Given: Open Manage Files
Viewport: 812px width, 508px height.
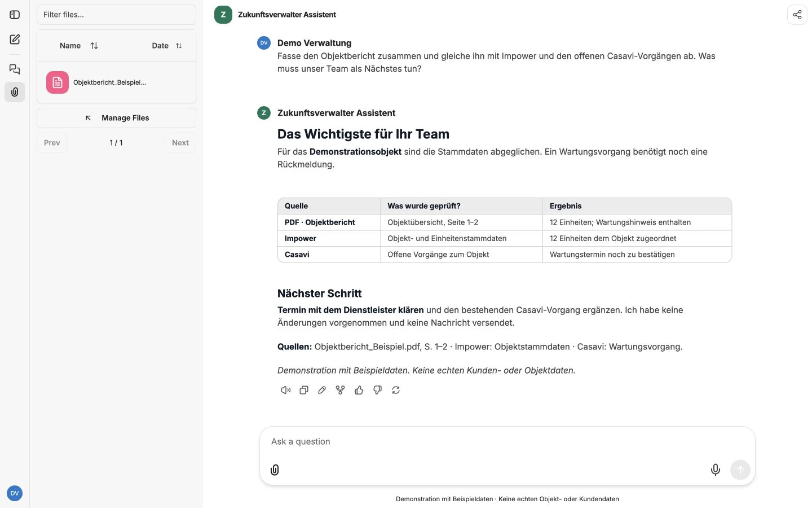Looking at the screenshot, I should click(116, 118).
